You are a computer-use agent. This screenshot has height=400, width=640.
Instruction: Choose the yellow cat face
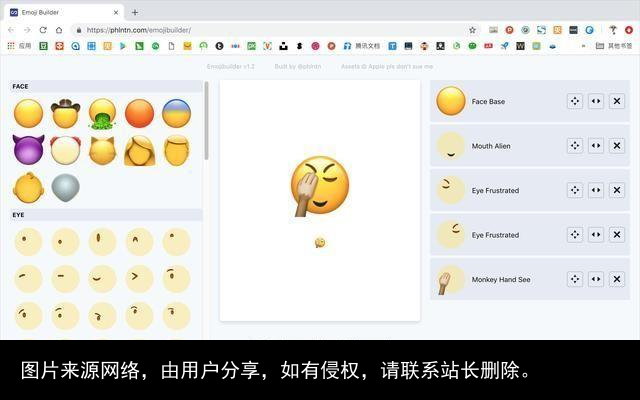tap(102, 150)
